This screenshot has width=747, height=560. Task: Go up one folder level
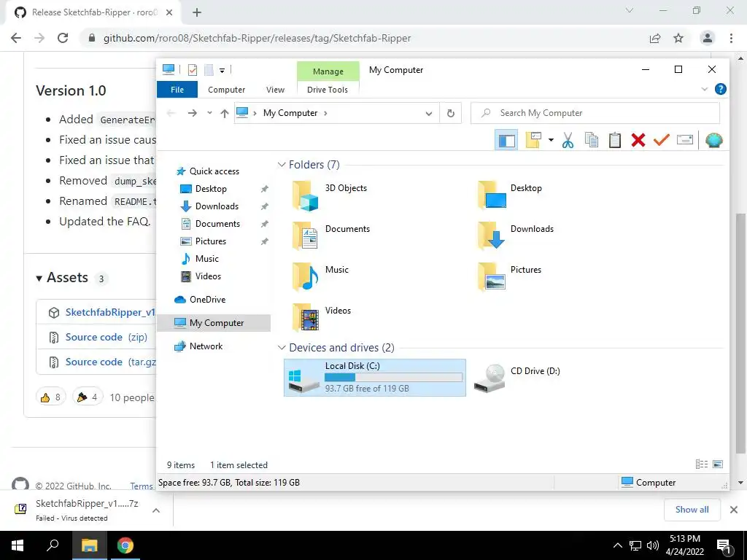(225, 113)
